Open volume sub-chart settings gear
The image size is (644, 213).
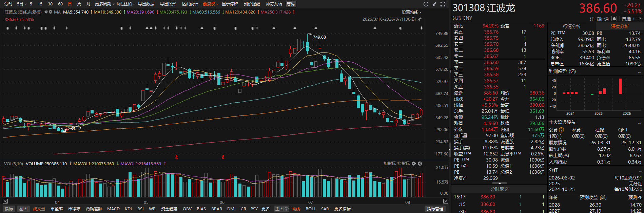pos(414,164)
